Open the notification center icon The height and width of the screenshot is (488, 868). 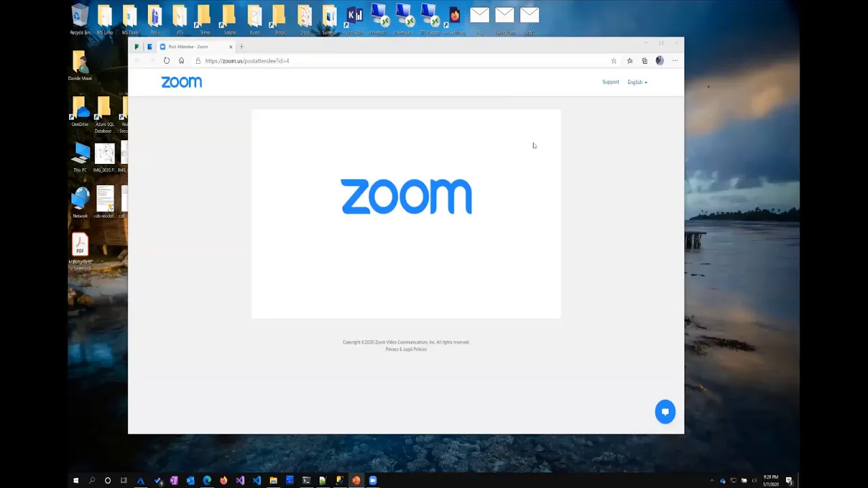click(x=789, y=481)
